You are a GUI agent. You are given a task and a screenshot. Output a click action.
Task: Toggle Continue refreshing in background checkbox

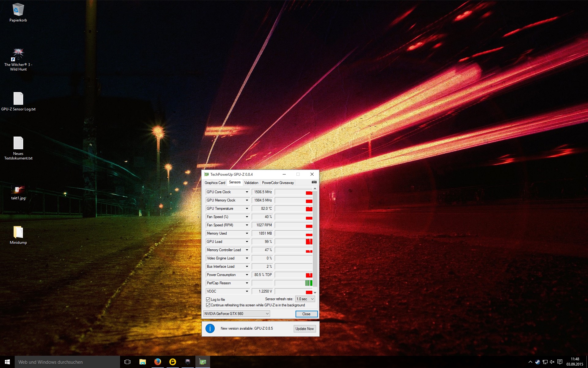click(x=208, y=305)
